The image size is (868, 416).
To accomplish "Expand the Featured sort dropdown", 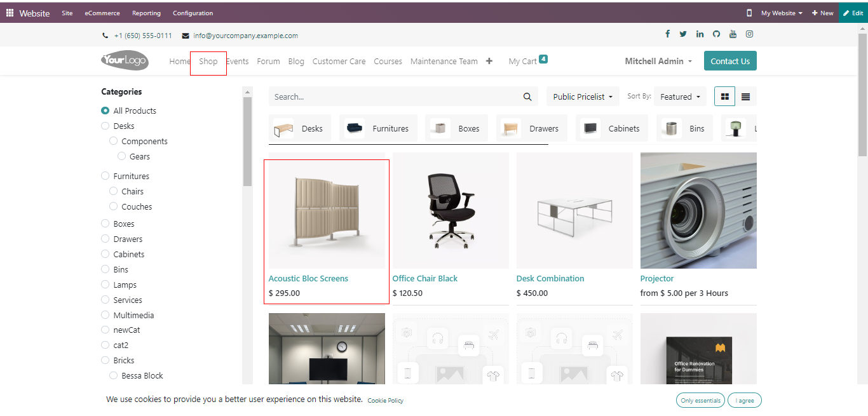I will pos(680,97).
